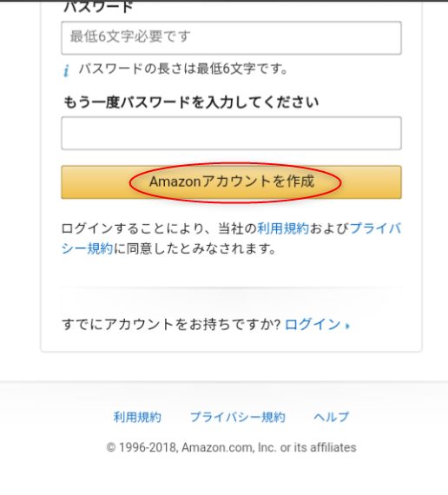Click the 1996-2018 Amazon.com copyright text

231,447
